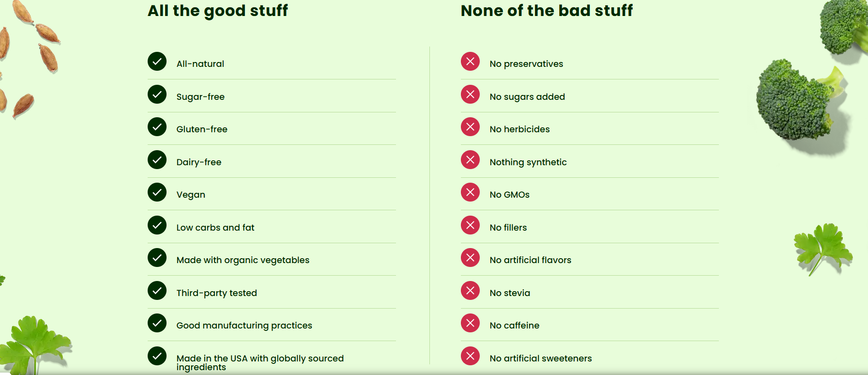Click the "None of the bad stuff" heading

point(547,11)
